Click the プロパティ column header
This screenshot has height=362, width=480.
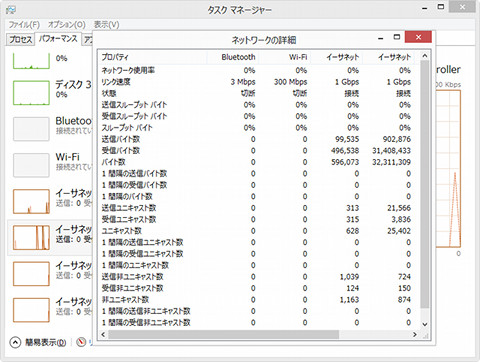153,57
